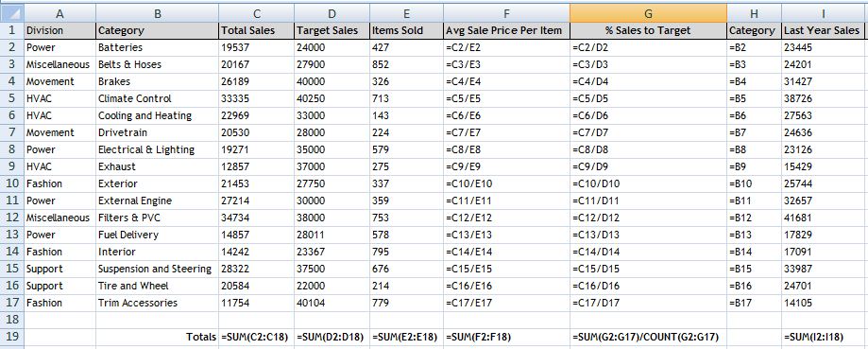868x349 pixels.
Task: Select target sales value 28011
Action: (332, 235)
